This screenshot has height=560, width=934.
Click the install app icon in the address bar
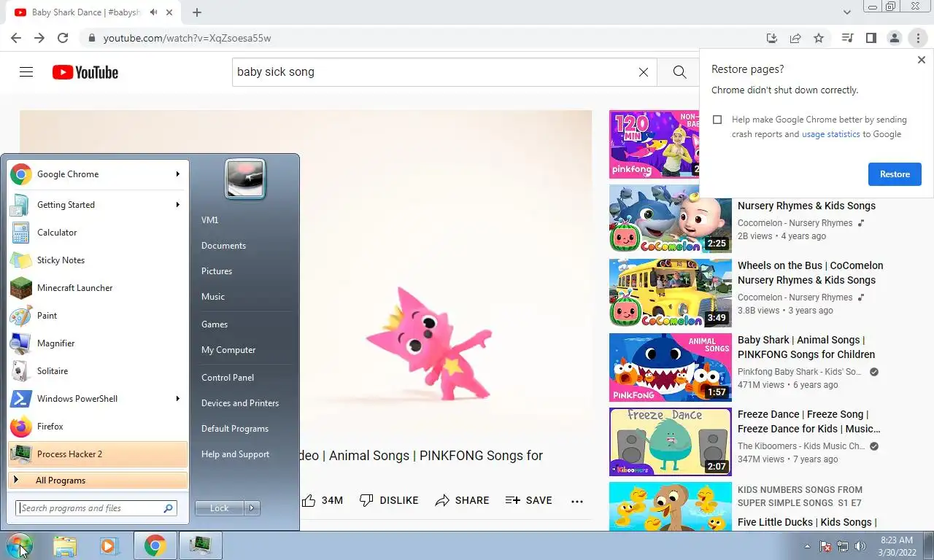[x=772, y=38]
